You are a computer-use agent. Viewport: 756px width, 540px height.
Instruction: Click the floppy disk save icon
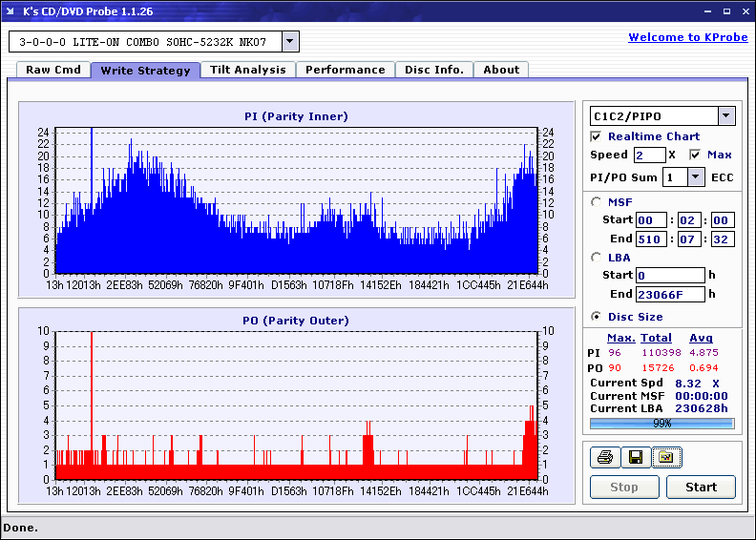click(x=635, y=458)
